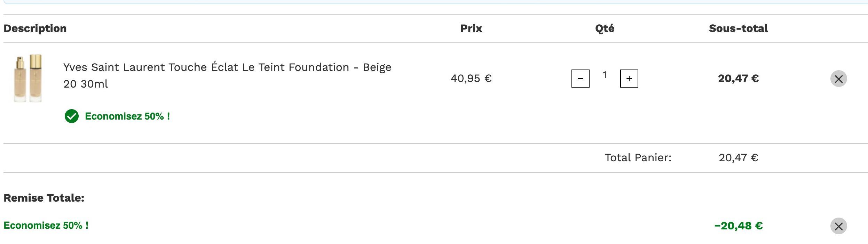
Task: Click the Prix column header
Action: pos(471,28)
